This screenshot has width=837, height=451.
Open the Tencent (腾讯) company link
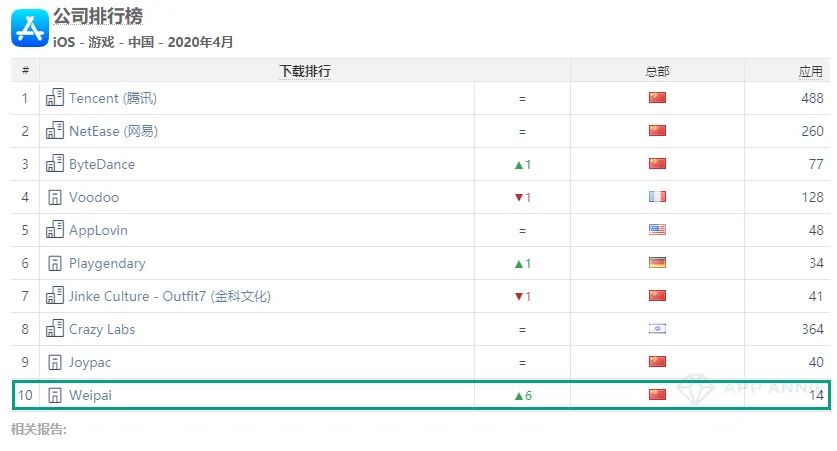pyautogui.click(x=113, y=98)
